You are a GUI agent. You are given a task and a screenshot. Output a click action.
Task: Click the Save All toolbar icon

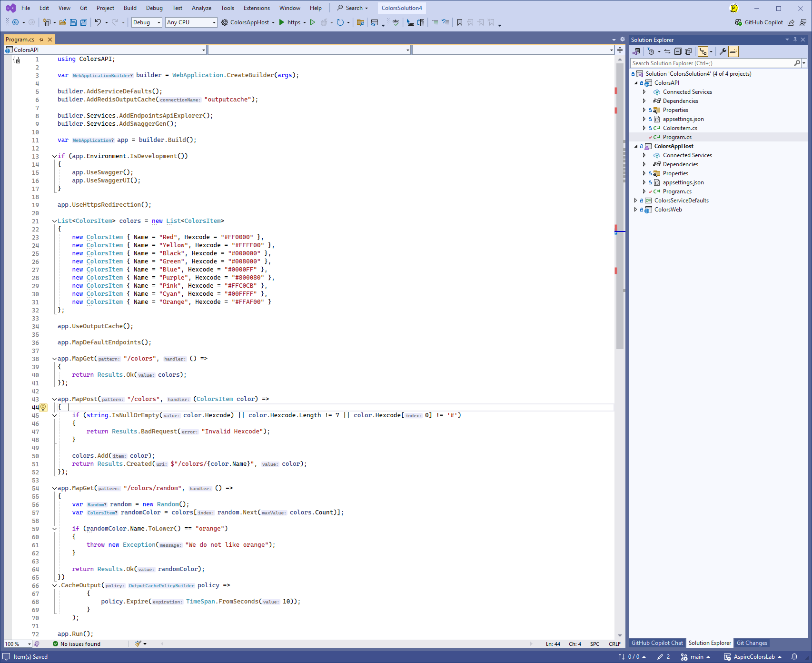[x=84, y=22]
